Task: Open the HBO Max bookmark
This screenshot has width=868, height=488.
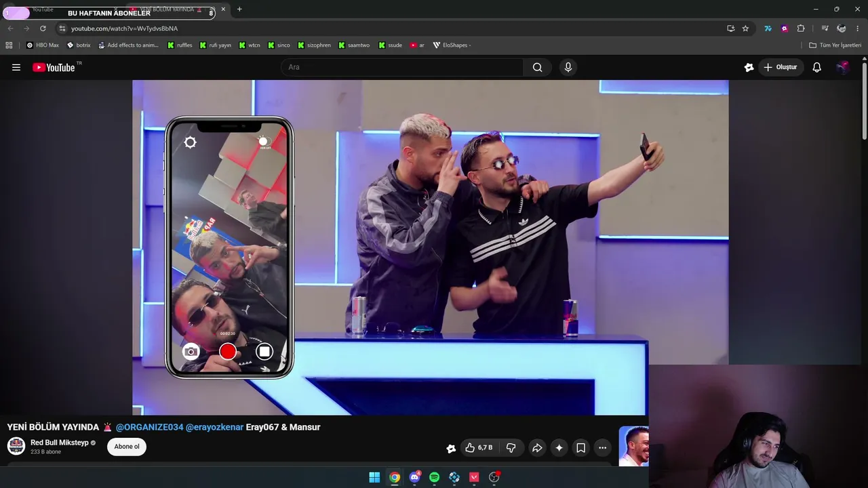Action: point(43,45)
